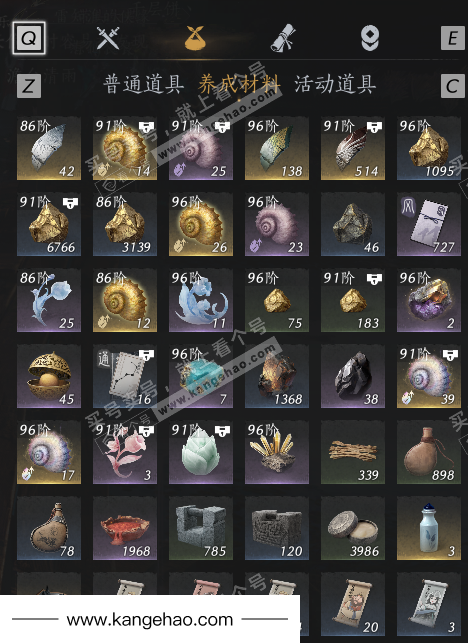The image size is (468, 643).
Task: Open the crossed swords equipment category
Action: [x=108, y=39]
